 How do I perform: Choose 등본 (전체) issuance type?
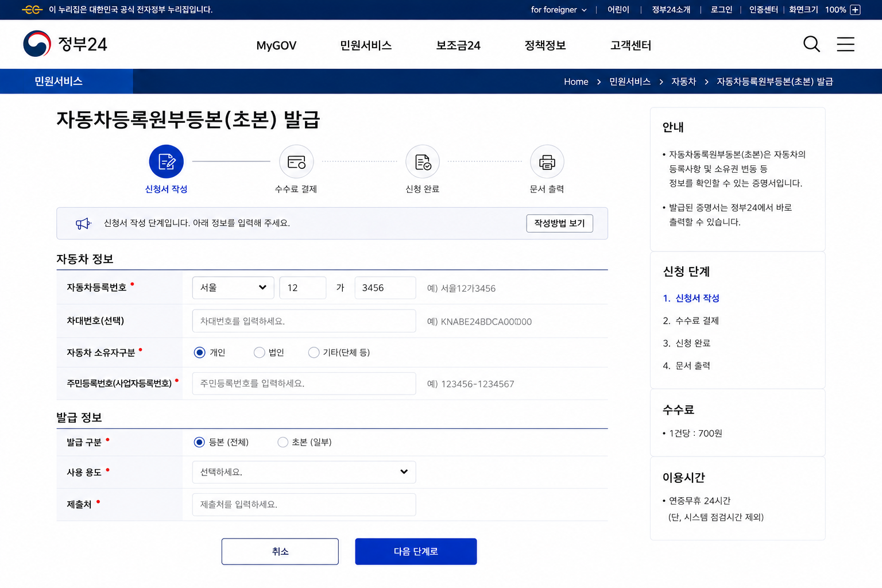(199, 442)
